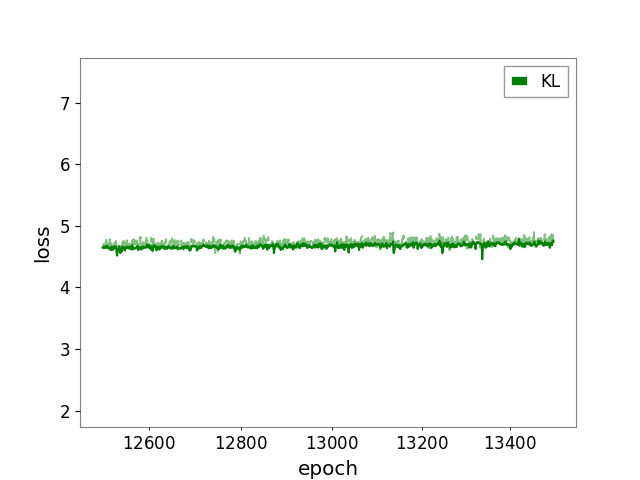640x480 pixels.
Task: Click the 'loss' y-axis label
Action: [x=42, y=244]
